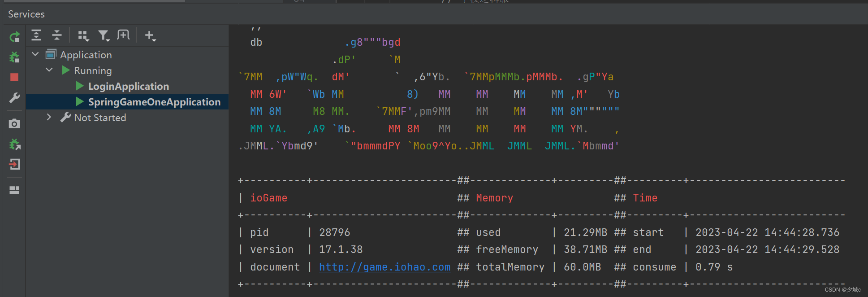Image resolution: width=868 pixels, height=297 pixels.
Task: Collapse the Application tree node
Action: pyautogui.click(x=35, y=54)
